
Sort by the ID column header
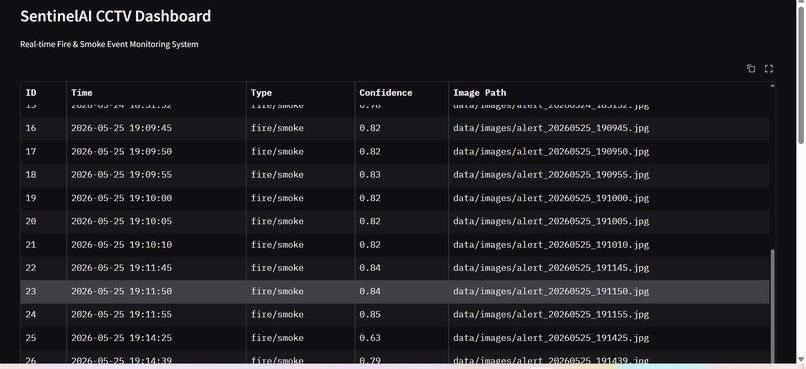[x=44, y=93]
